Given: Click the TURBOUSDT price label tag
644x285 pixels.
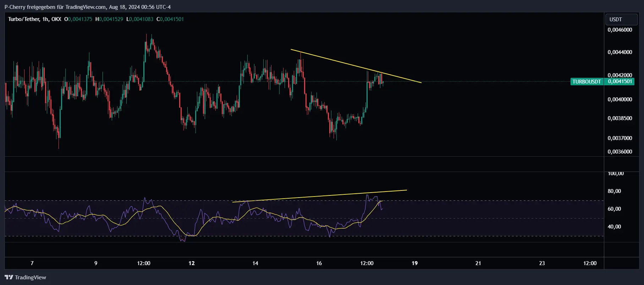Looking at the screenshot, I should click(587, 82).
